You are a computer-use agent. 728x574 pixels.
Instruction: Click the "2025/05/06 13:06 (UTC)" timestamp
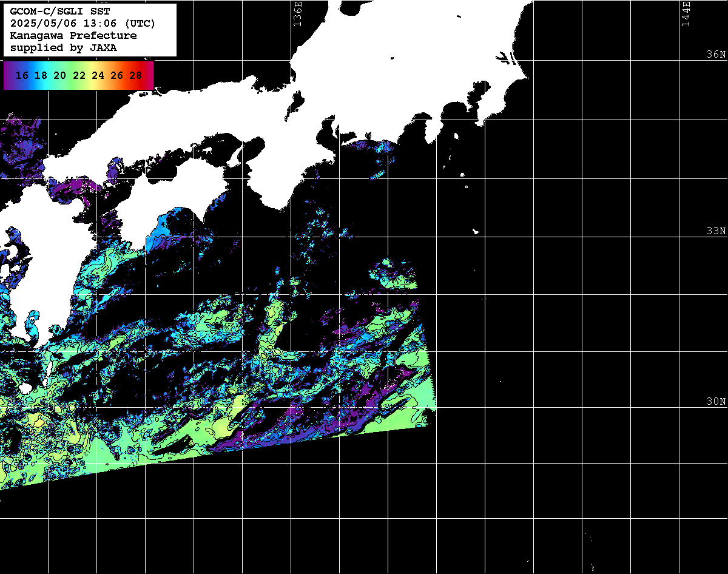click(x=83, y=24)
